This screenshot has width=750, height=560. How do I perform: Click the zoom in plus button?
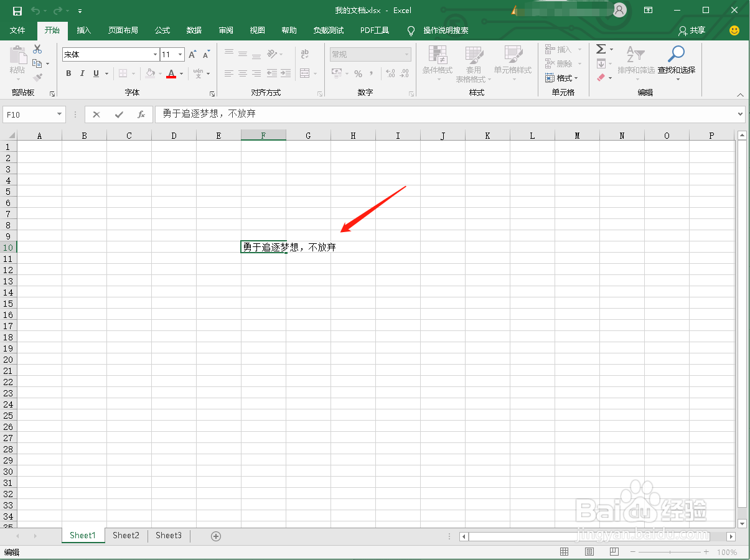pyautogui.click(x=706, y=552)
